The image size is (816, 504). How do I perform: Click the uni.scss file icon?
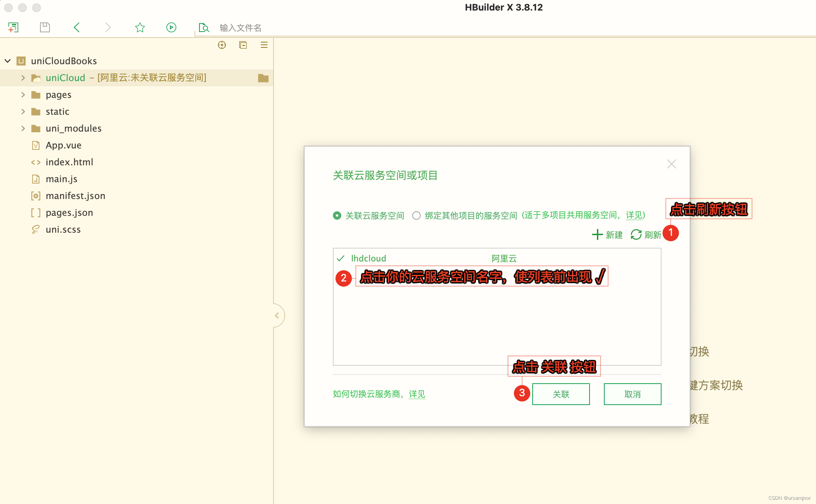point(36,230)
